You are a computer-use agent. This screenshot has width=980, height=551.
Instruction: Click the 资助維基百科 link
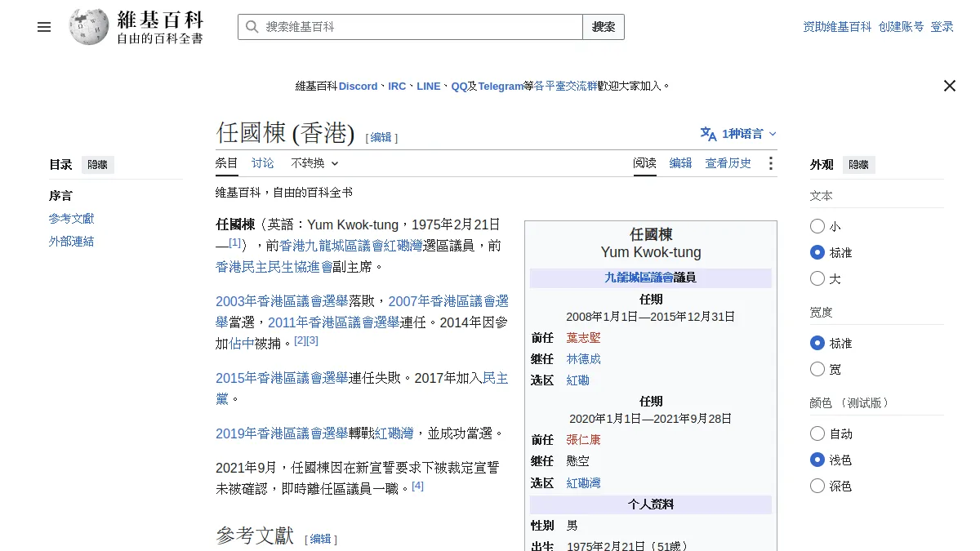[x=837, y=27]
